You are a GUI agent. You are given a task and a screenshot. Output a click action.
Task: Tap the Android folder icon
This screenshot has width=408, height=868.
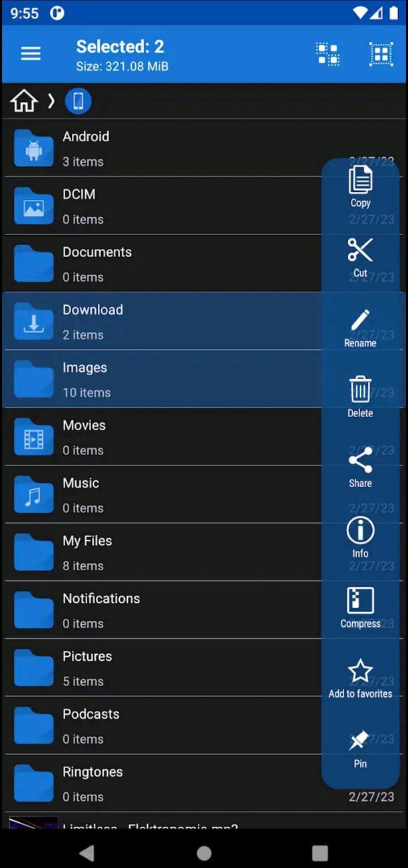[33, 148]
